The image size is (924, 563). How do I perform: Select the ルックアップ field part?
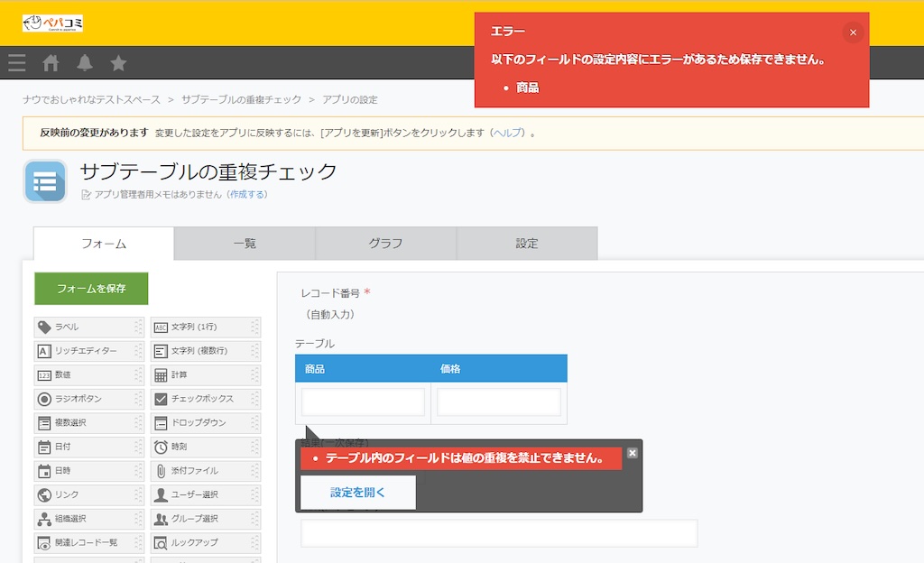(205, 543)
